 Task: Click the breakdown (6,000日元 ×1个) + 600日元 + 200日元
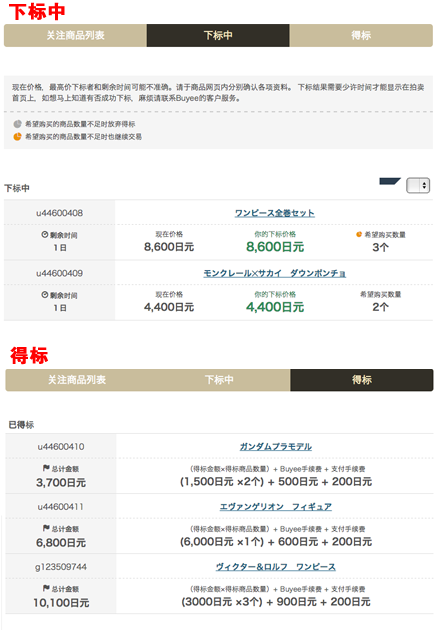[x=276, y=542]
